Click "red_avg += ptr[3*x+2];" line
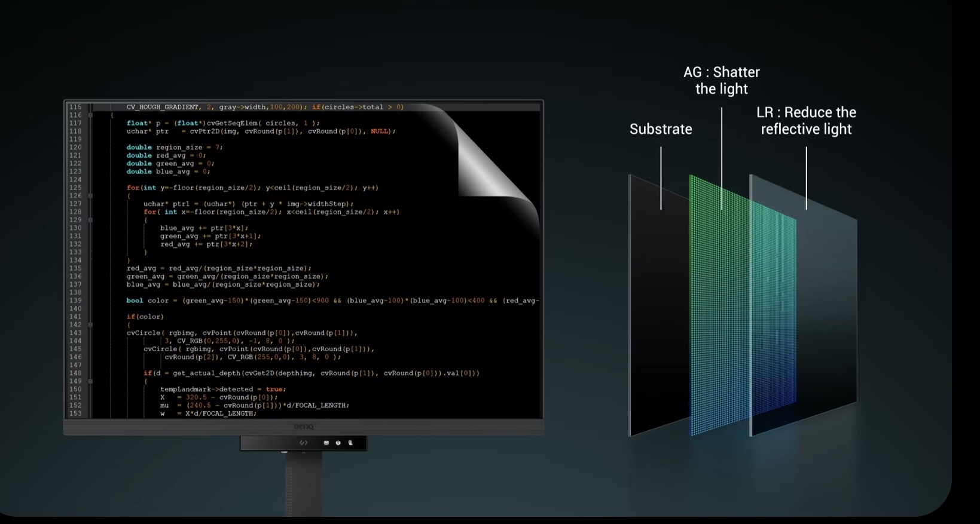The height and width of the screenshot is (524, 980). tap(206, 244)
